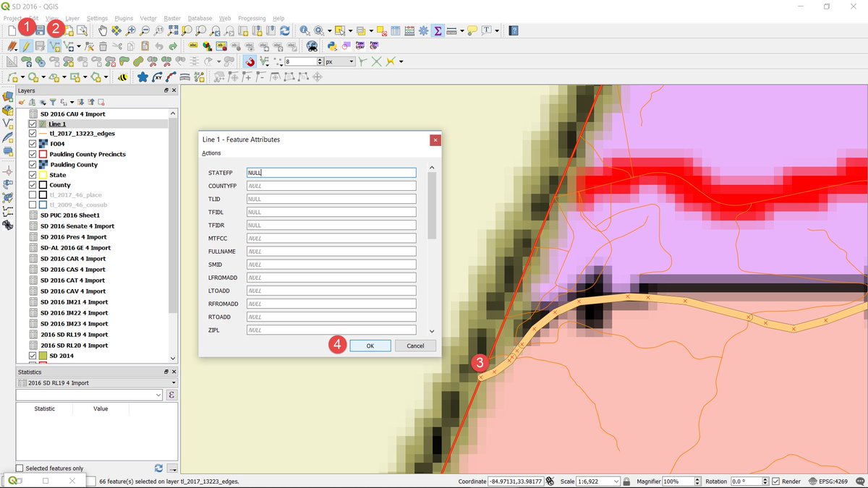Click OK in Feature Attributes dialog
This screenshot has height=488, width=868.
tap(370, 346)
